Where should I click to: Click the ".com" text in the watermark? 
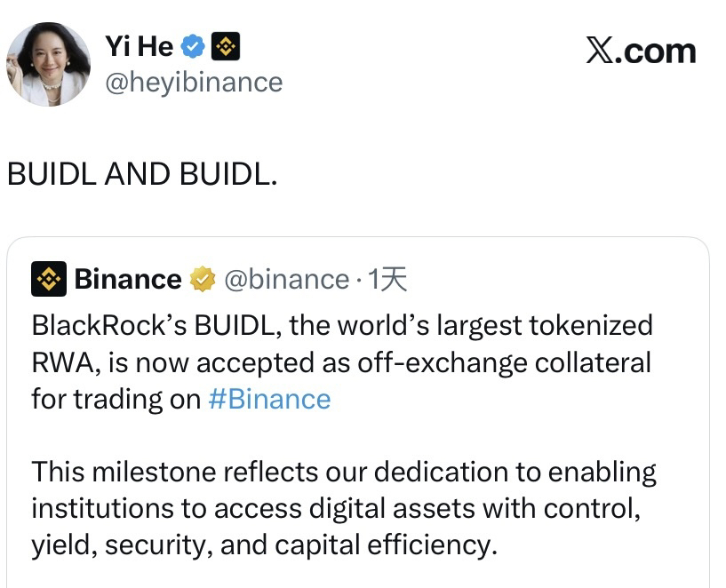[661, 51]
